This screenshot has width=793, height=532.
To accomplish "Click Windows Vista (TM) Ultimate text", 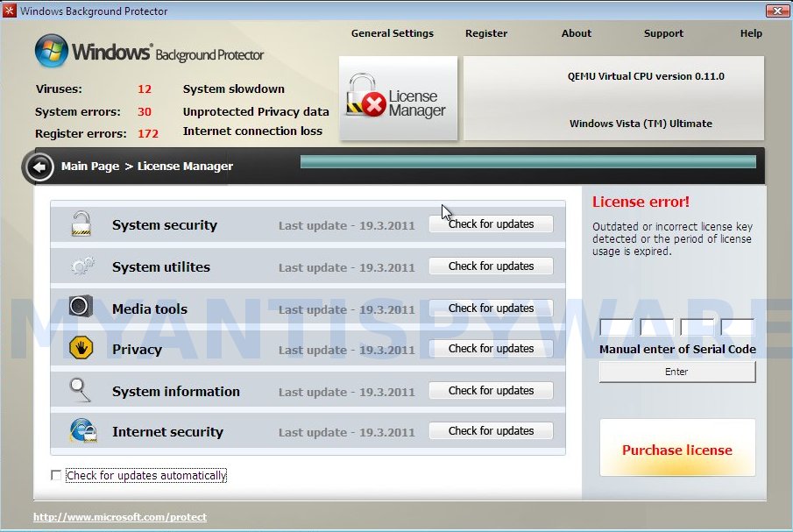I will point(641,124).
